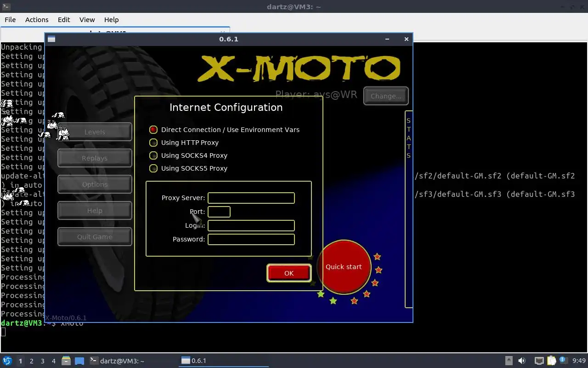Viewport: 588px width, 368px height.
Task: Minimize the X-Moto 0.6.1 window
Action: pyautogui.click(x=387, y=39)
